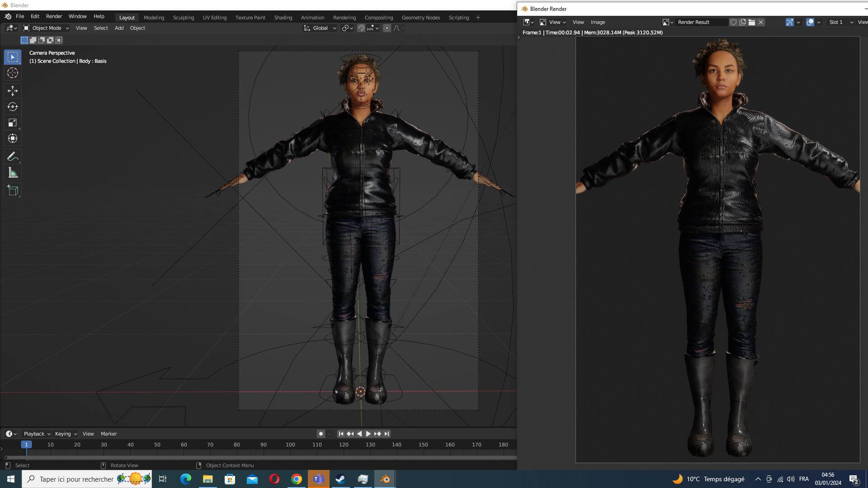Viewport: 868px width, 488px height.
Task: Open Steam from the taskbar
Action: click(340, 479)
